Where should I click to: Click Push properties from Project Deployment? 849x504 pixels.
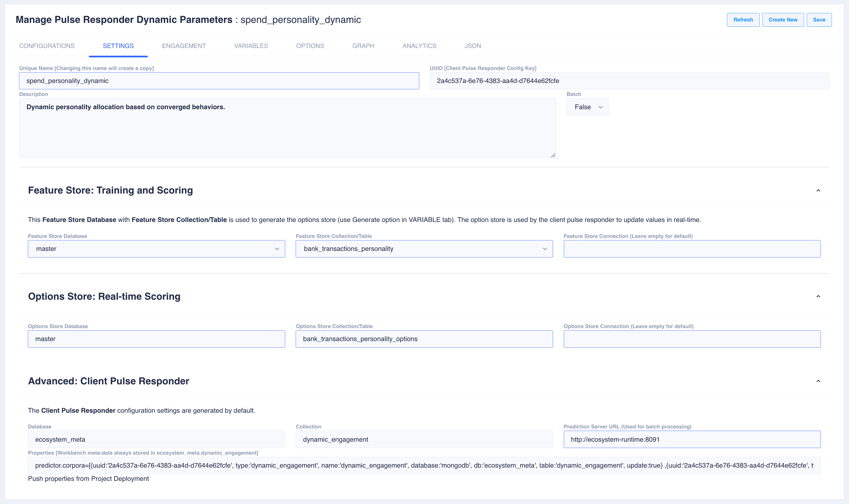(x=88, y=479)
